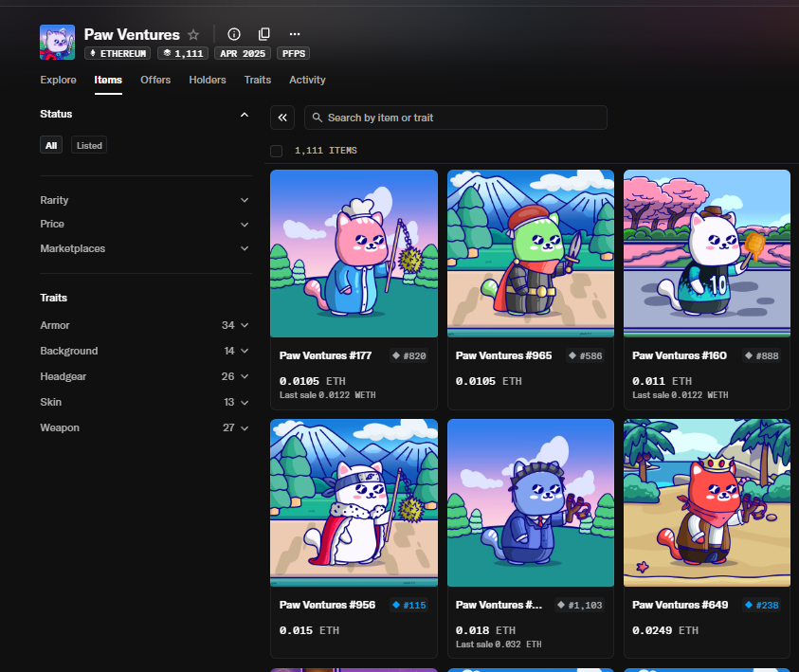
Task: Collapse the filter sidebar with double-arrow icon
Action: 282,118
